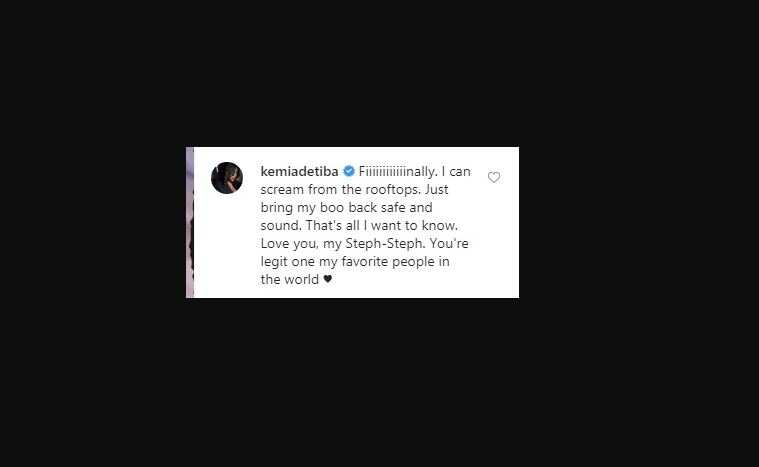Open kemiadetiba's profile picture
The height and width of the screenshot is (467, 759).
coord(227,178)
